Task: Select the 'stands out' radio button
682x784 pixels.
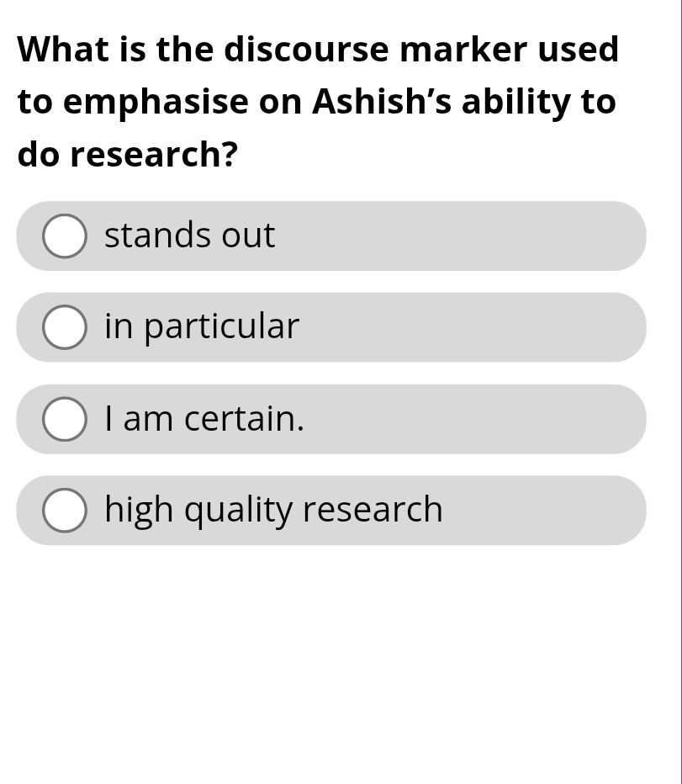Action: click(65, 236)
